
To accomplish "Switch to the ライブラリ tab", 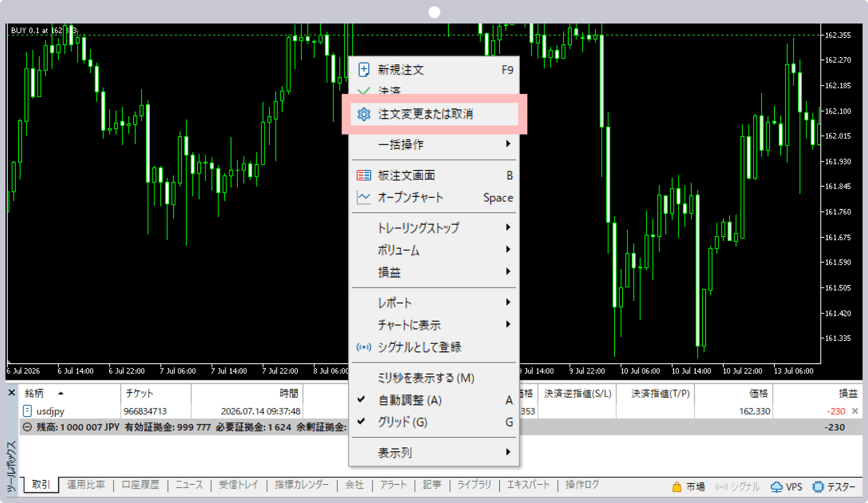I will tap(474, 484).
